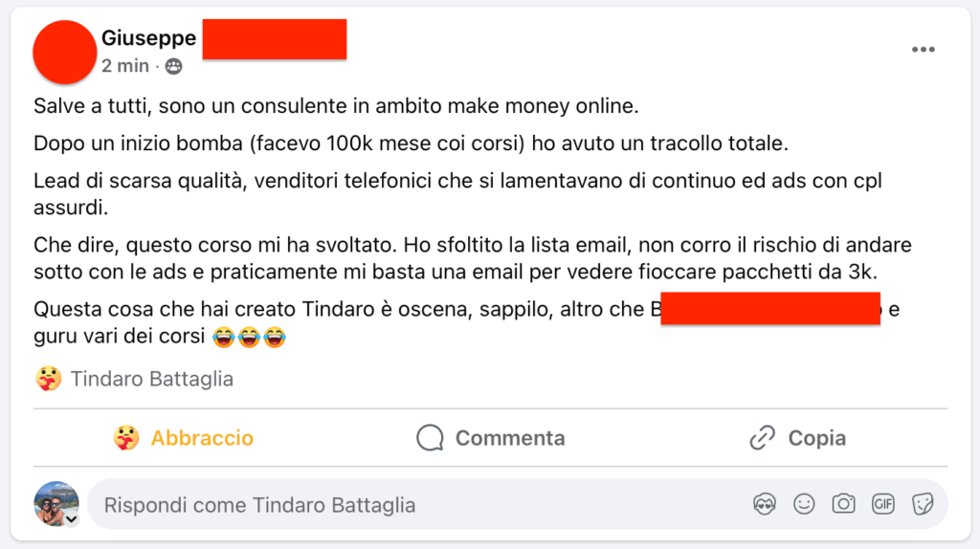This screenshot has height=549, width=980.
Task: Open the 2 min timestamp link
Action: [125, 66]
